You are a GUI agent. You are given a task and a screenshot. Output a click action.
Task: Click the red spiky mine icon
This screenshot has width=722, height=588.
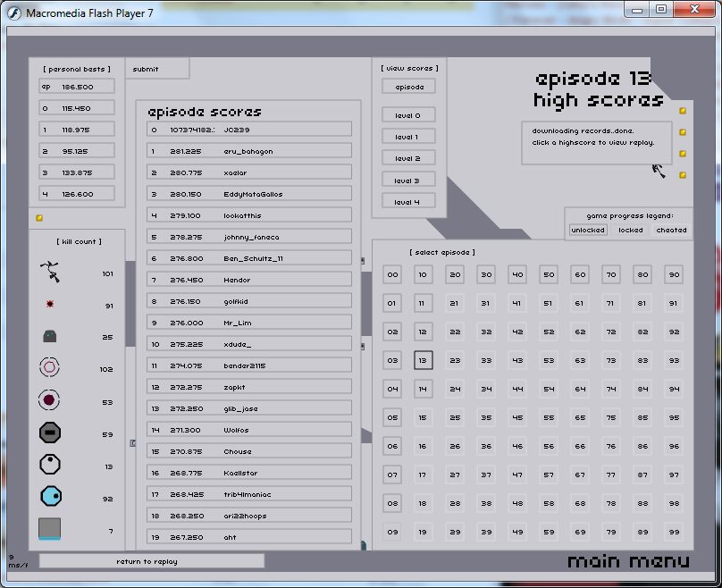coord(50,305)
